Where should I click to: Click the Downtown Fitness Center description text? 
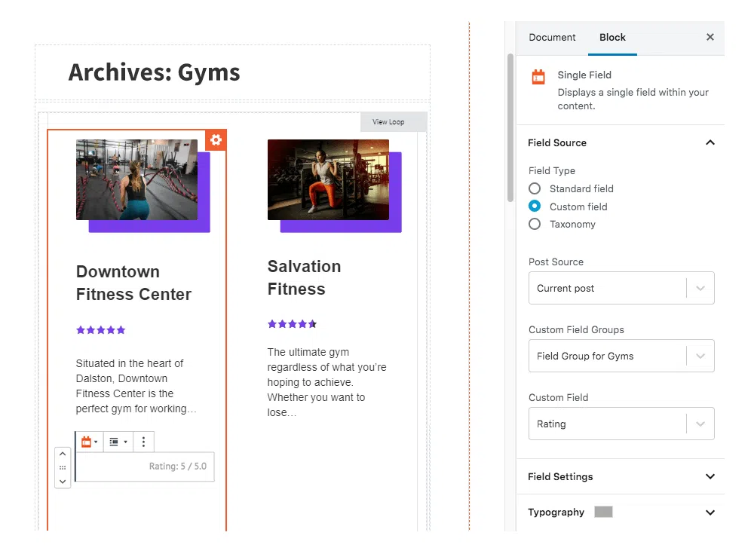coord(136,386)
